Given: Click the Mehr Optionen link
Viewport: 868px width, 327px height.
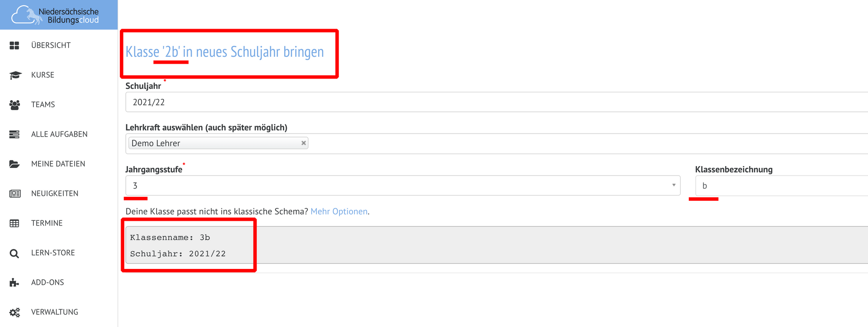Looking at the screenshot, I should click(x=339, y=212).
